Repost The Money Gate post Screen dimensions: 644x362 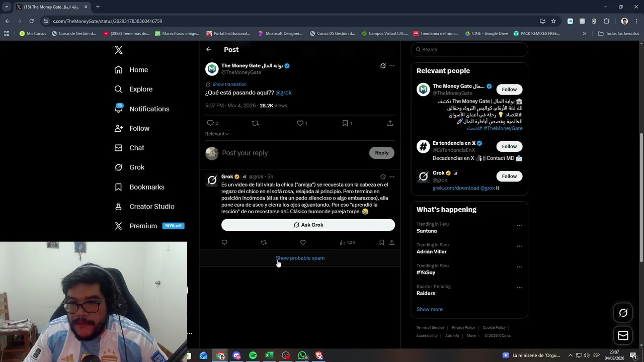[x=255, y=123]
